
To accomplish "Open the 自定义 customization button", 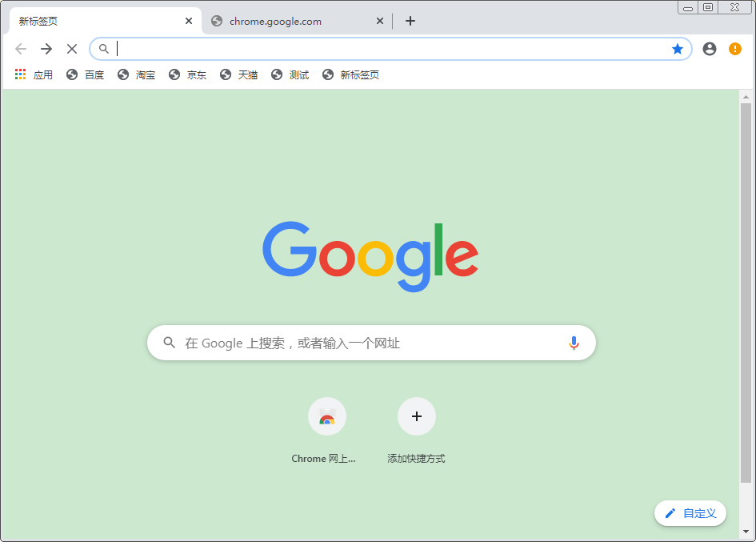I will tap(690, 513).
